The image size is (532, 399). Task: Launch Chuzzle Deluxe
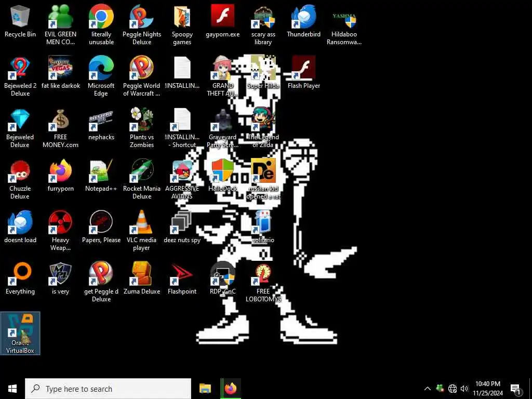tap(20, 179)
